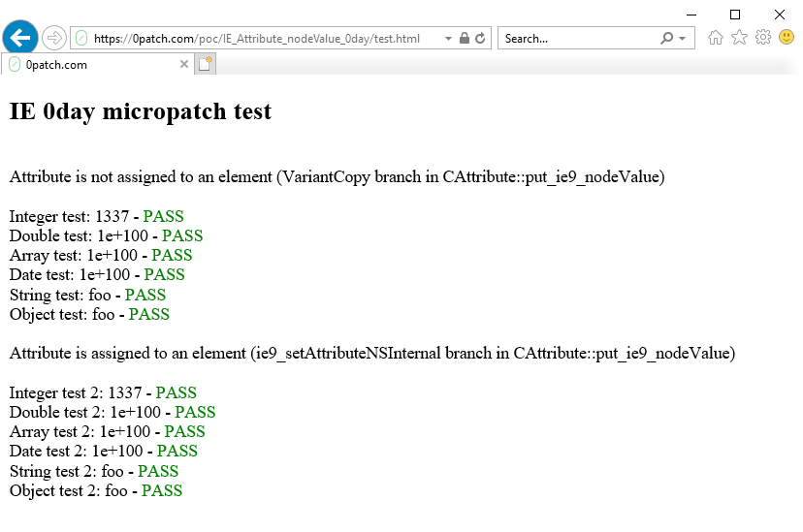Close the Internet Explorer window
Viewport: 803px width, 532px height.
click(x=780, y=15)
